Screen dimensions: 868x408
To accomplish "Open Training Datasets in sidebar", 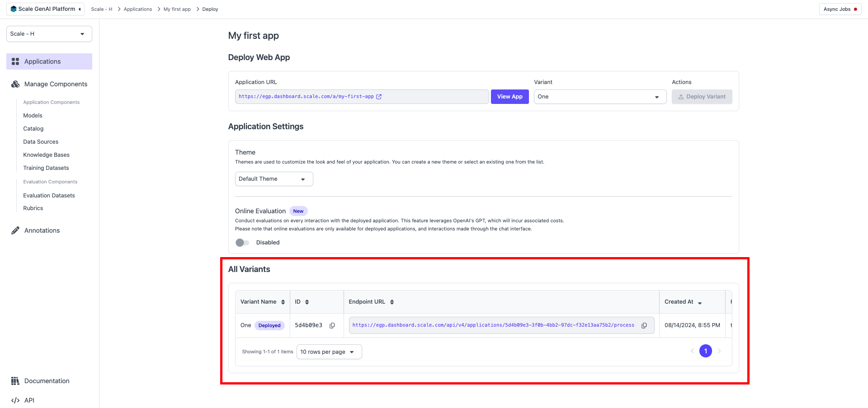I will pos(46,168).
